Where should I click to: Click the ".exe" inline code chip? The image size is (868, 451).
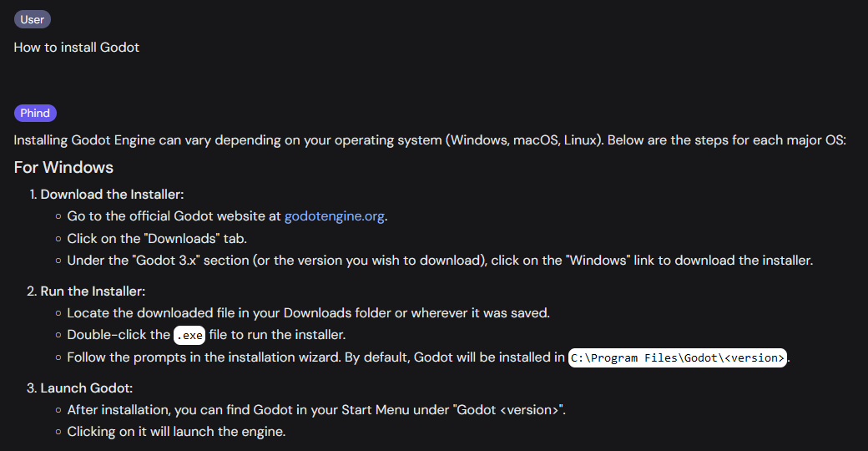click(x=189, y=336)
